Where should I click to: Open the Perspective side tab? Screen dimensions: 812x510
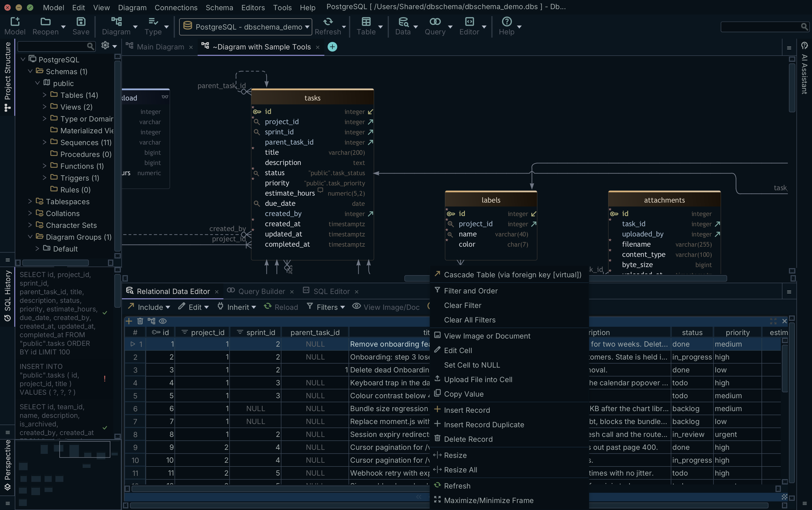[8, 465]
